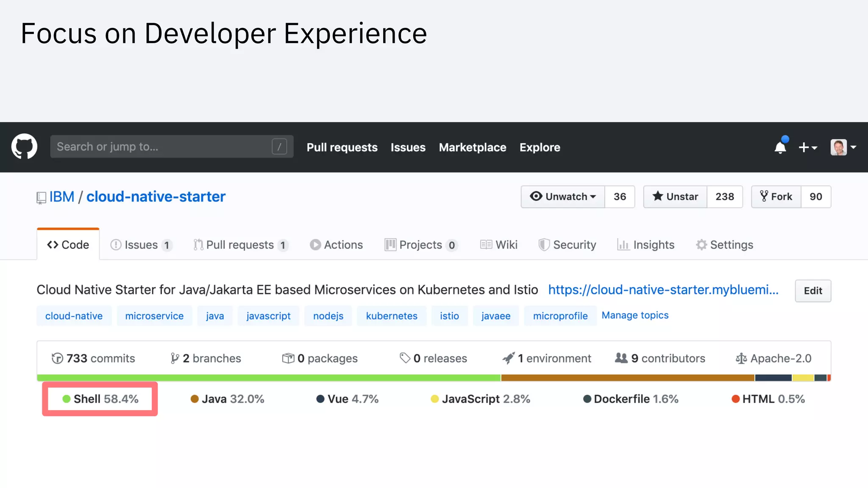Select the java topic tag
The height and width of the screenshot is (488, 868).
pos(215,316)
